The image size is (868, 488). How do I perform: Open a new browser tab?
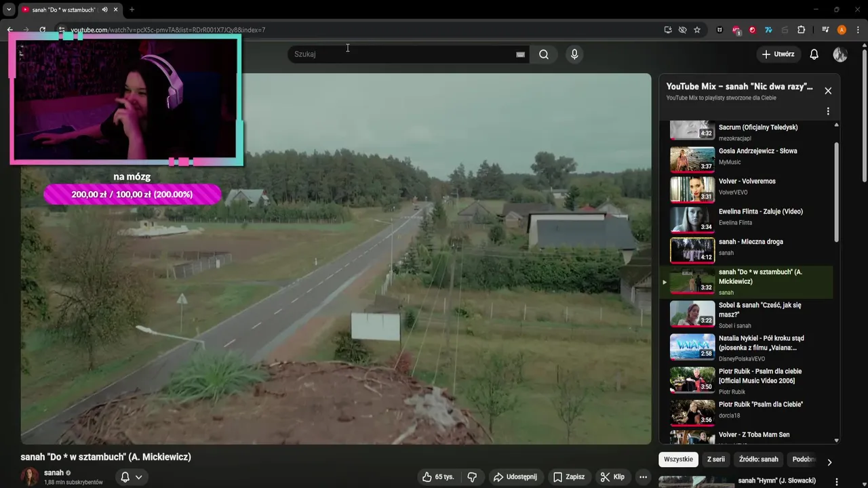132,9
